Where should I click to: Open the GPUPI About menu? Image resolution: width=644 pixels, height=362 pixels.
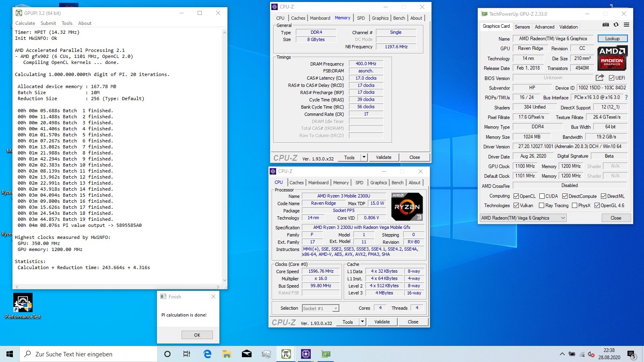click(85, 23)
